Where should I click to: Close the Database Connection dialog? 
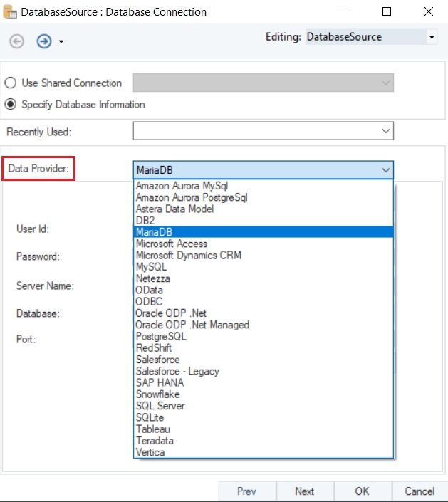[x=429, y=11]
